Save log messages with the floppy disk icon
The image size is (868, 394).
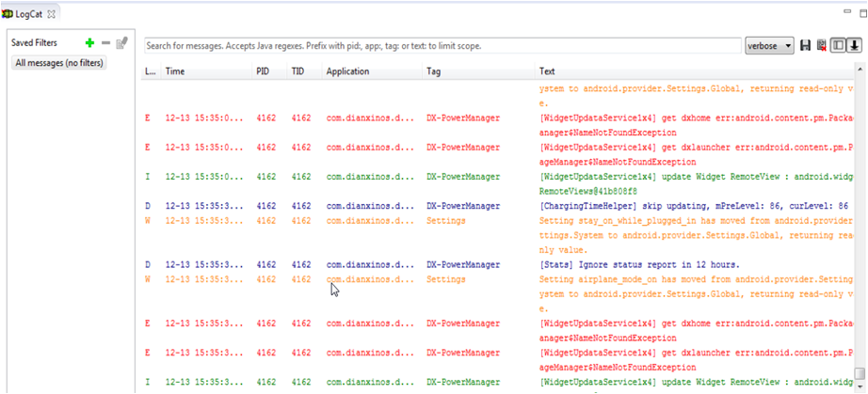[x=806, y=46]
